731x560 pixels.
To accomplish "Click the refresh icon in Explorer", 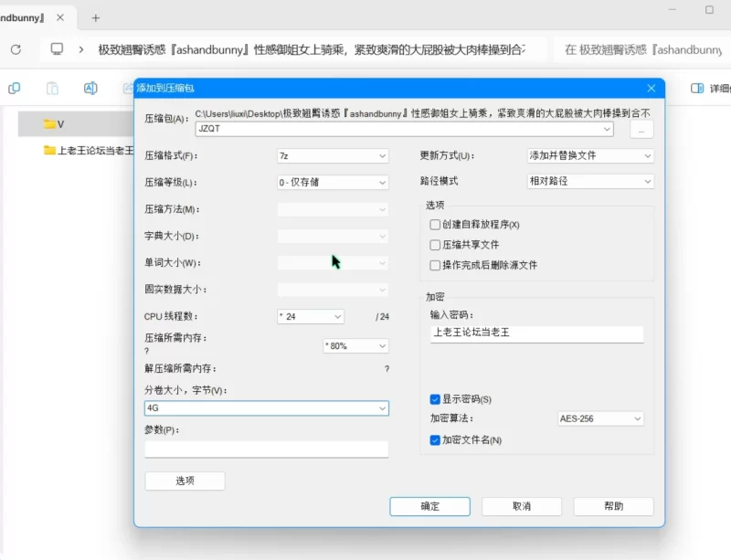I will click(x=16, y=49).
